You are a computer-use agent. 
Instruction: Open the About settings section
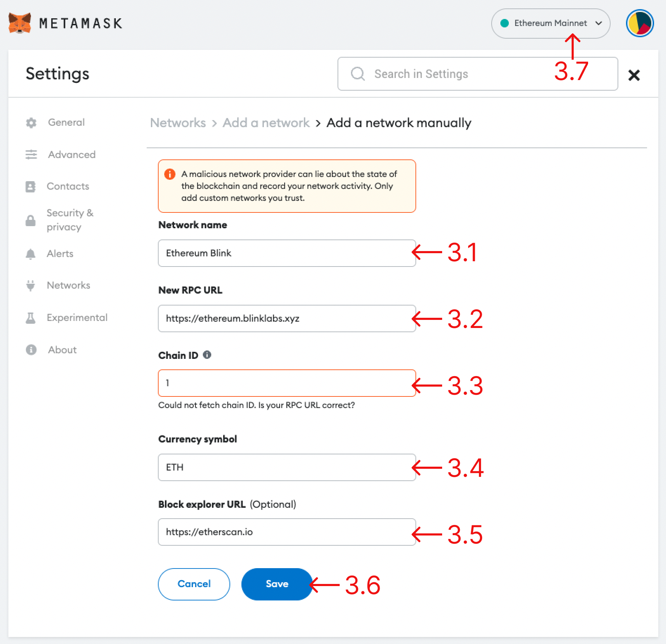62,350
